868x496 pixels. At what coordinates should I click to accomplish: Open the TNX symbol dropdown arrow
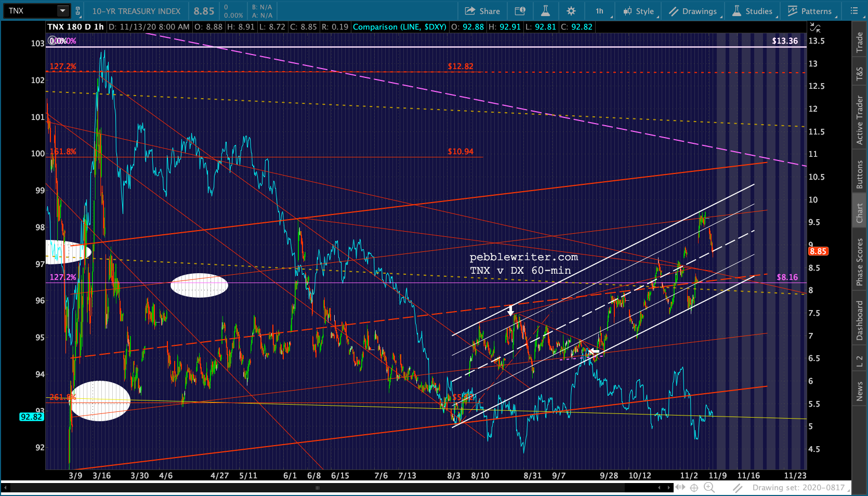62,10
